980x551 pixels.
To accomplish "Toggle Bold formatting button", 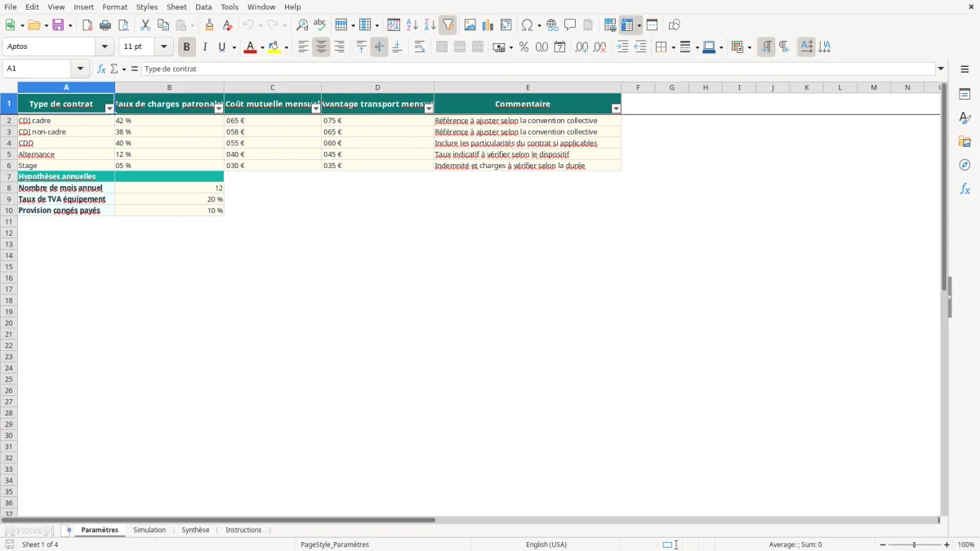I will 187,47.
